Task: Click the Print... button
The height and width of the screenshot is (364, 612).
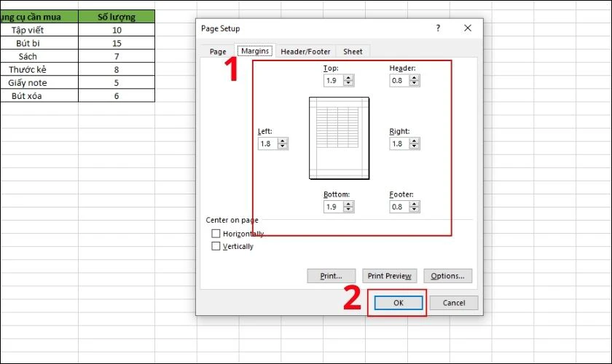Action: coord(331,276)
